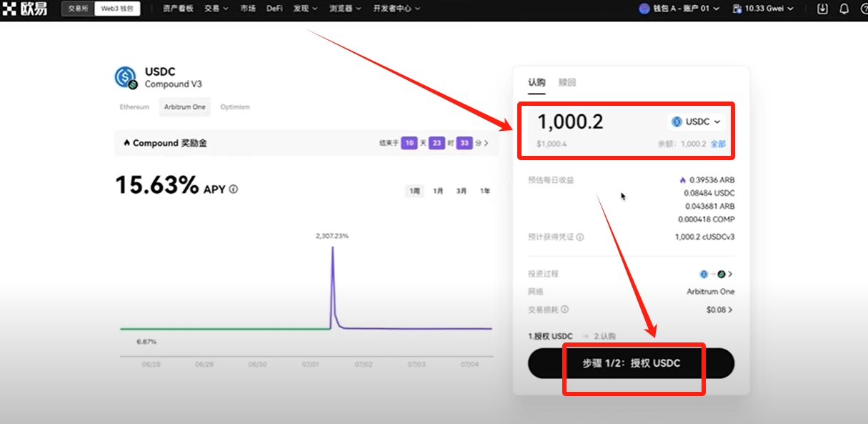Click the $1,000.4 value under amount
868x424 pixels.
pos(552,144)
